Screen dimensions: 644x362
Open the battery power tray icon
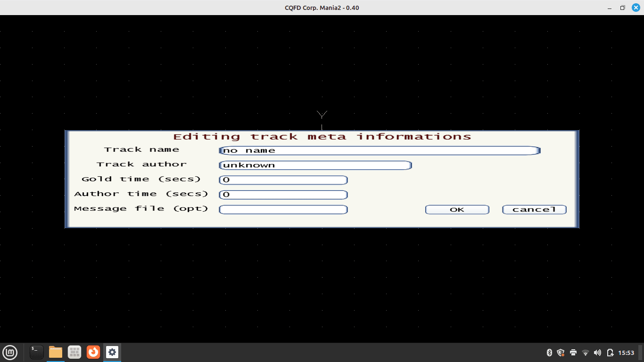pyautogui.click(x=610, y=353)
